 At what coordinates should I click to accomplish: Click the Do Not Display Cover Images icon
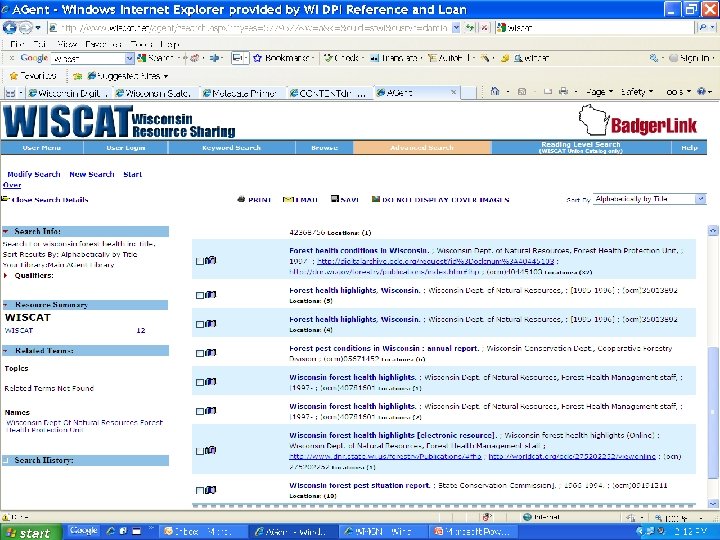[376, 199]
